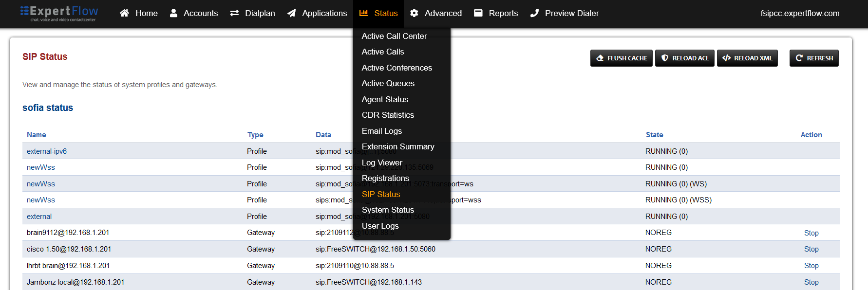Click the Reports icon in navbar
Screen dimensions: 868x290
478,13
